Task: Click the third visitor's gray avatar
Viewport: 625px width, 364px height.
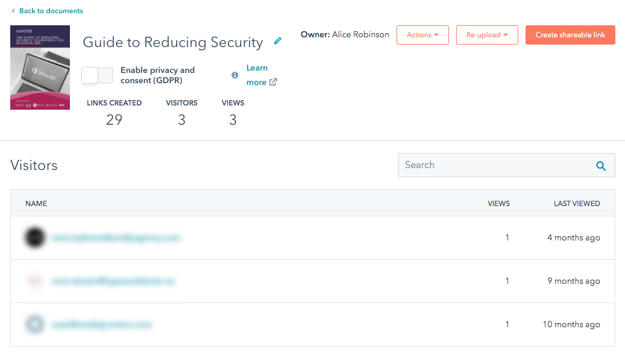Action: point(34,325)
